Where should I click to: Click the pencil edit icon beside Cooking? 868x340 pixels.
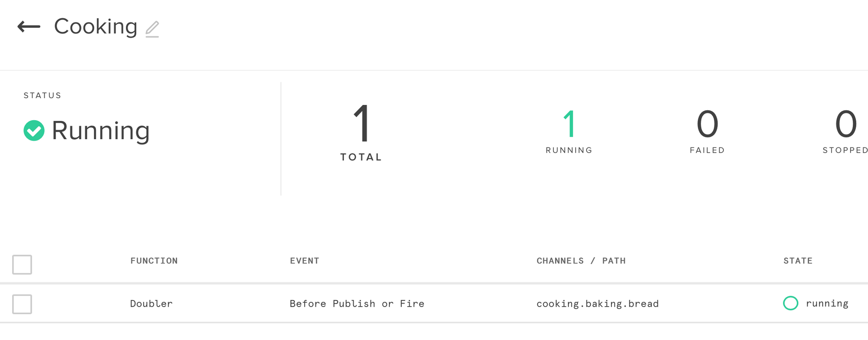point(152,29)
